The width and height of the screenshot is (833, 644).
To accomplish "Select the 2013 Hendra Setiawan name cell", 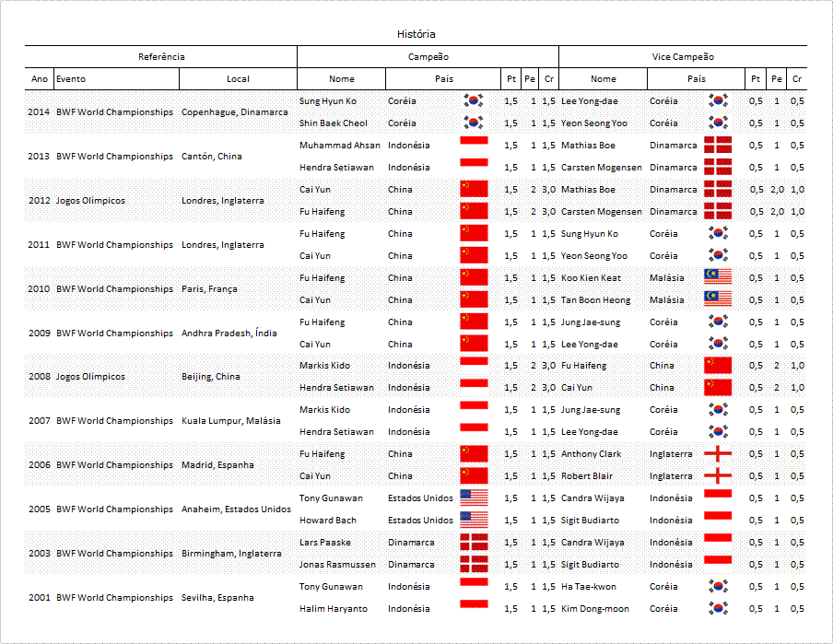I will 336,167.
